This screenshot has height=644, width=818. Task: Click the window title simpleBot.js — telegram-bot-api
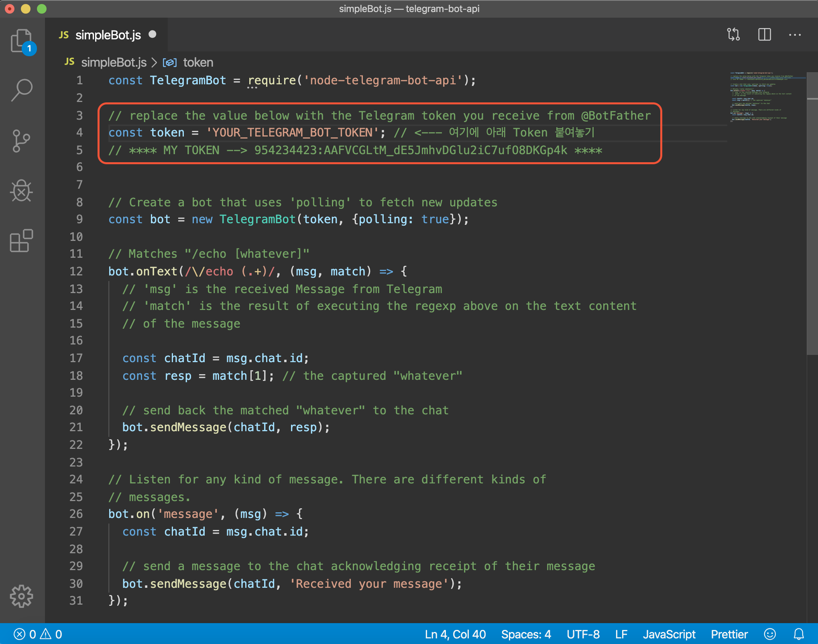click(409, 9)
